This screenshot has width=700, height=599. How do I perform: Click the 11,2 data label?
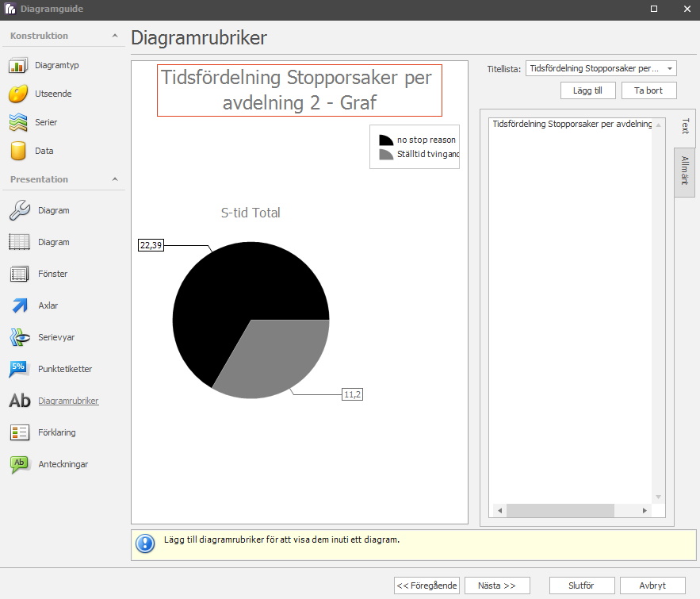point(352,394)
